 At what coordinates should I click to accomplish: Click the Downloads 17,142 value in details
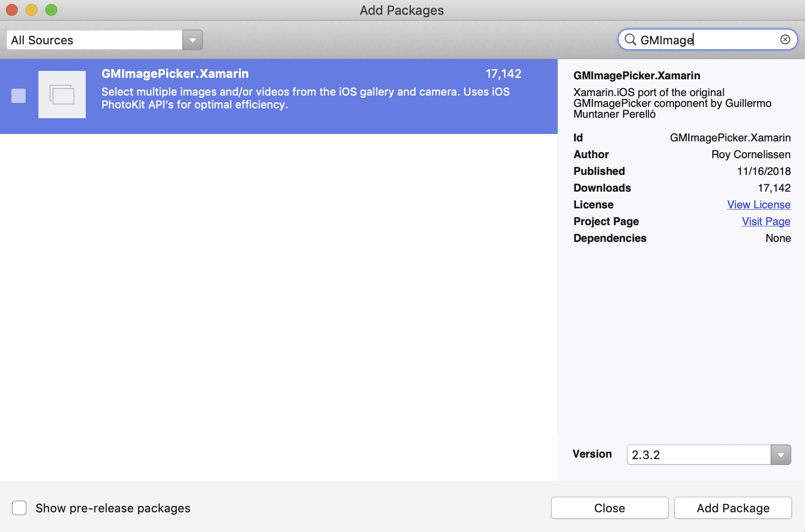(x=774, y=188)
